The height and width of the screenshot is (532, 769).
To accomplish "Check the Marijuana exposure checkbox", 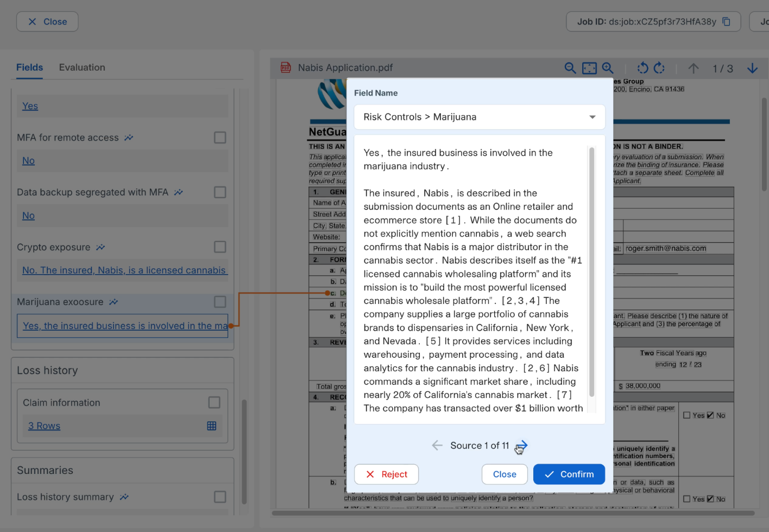I will 220,302.
